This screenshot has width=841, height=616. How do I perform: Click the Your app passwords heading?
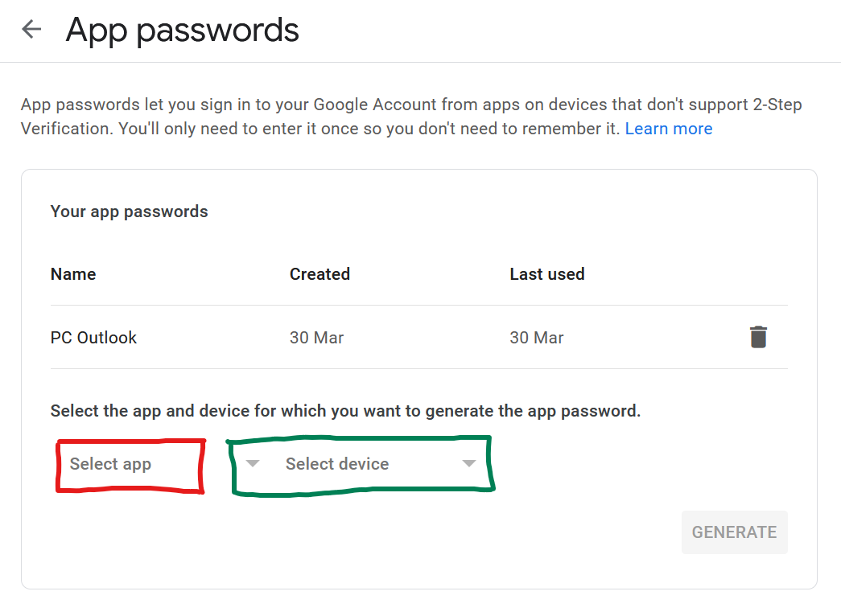coord(129,211)
